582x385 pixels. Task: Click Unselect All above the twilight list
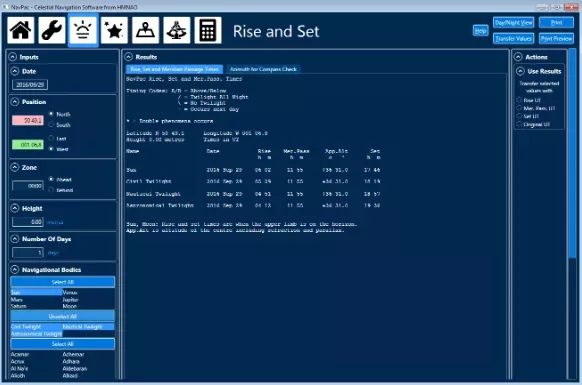click(63, 316)
